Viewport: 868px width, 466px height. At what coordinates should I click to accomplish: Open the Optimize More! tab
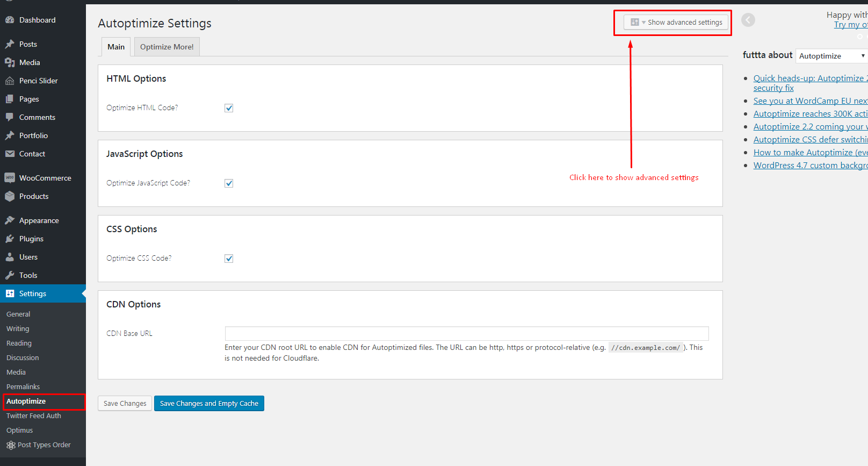pos(167,47)
